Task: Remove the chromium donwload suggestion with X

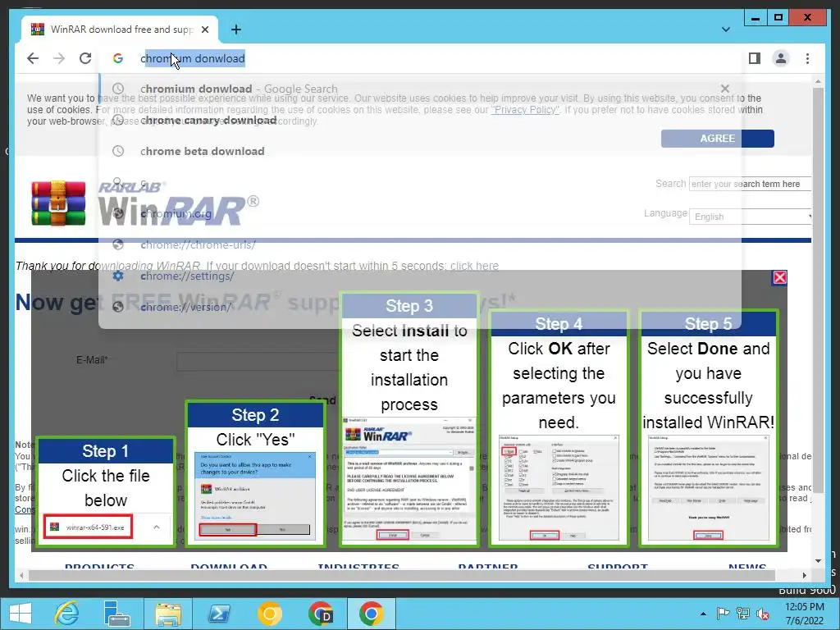Action: point(725,89)
